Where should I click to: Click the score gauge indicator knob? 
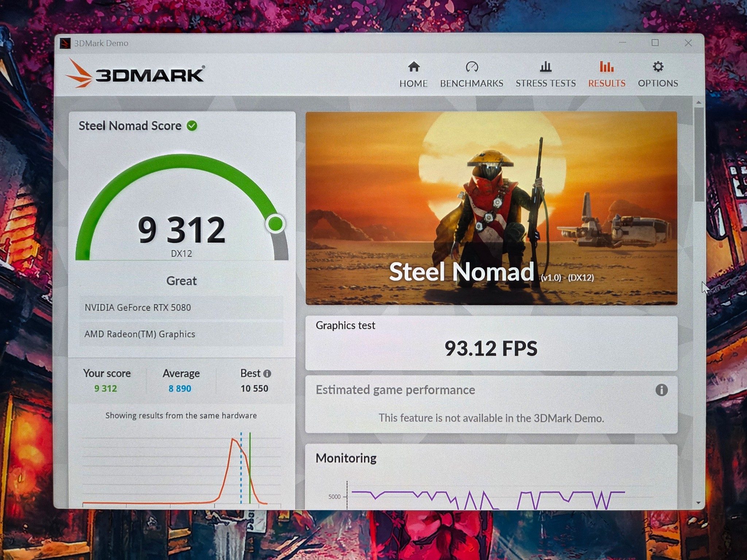tap(275, 223)
